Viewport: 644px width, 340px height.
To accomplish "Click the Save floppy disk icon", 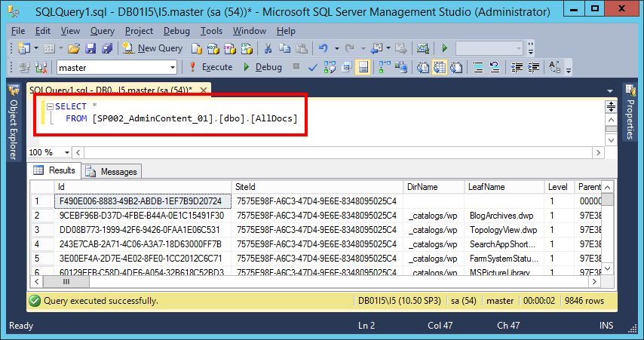I will [x=90, y=48].
